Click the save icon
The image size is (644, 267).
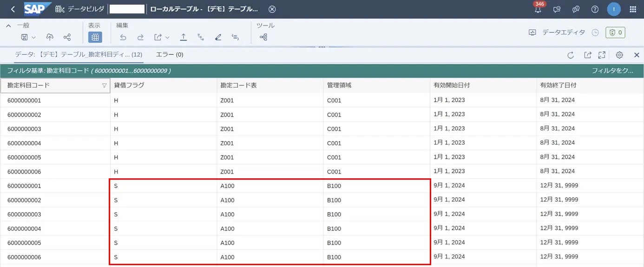25,37
